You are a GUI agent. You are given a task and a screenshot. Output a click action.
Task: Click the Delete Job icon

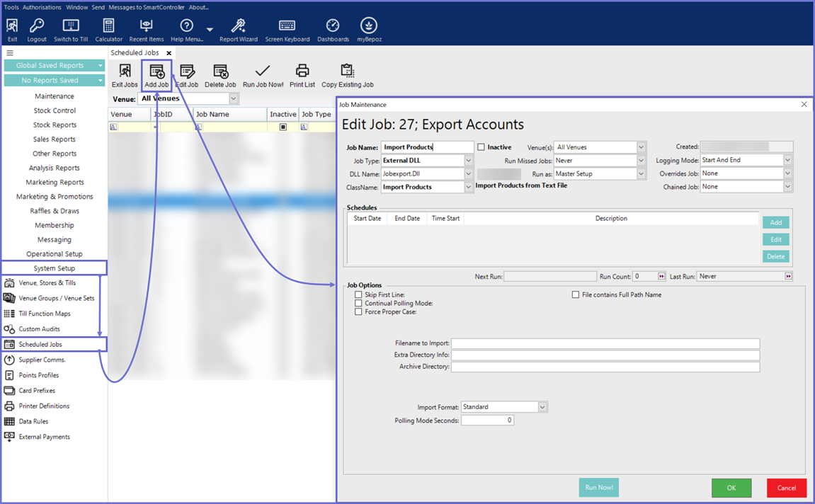(x=220, y=71)
